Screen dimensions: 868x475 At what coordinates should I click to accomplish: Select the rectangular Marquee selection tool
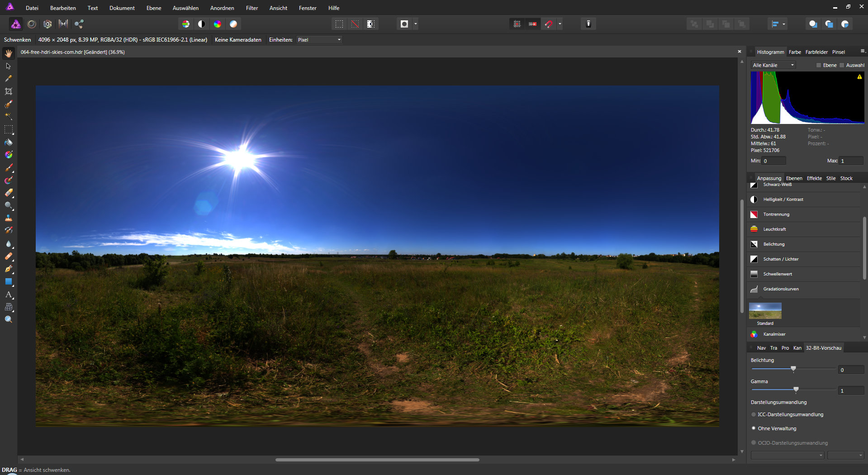click(8, 129)
